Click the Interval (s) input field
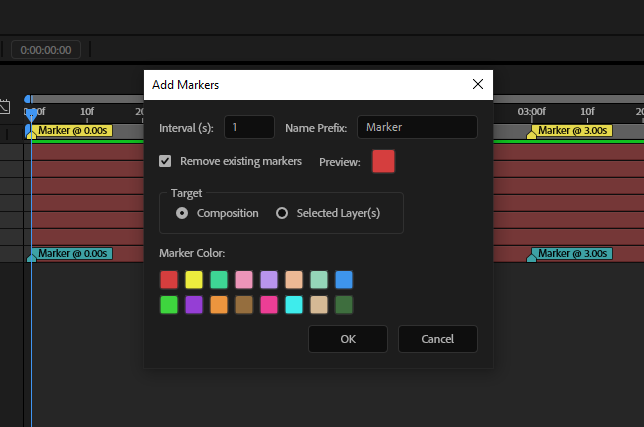This screenshot has width=644, height=427. point(249,127)
